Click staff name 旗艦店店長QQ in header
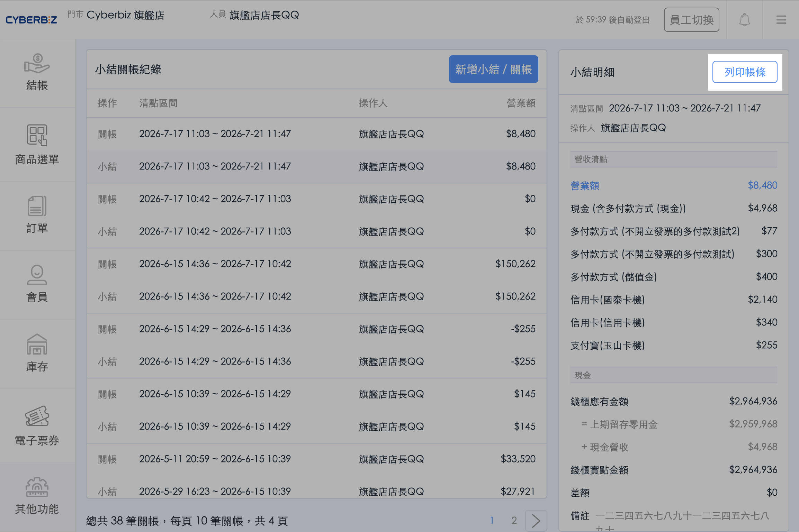This screenshot has width=799, height=532. 264,15
